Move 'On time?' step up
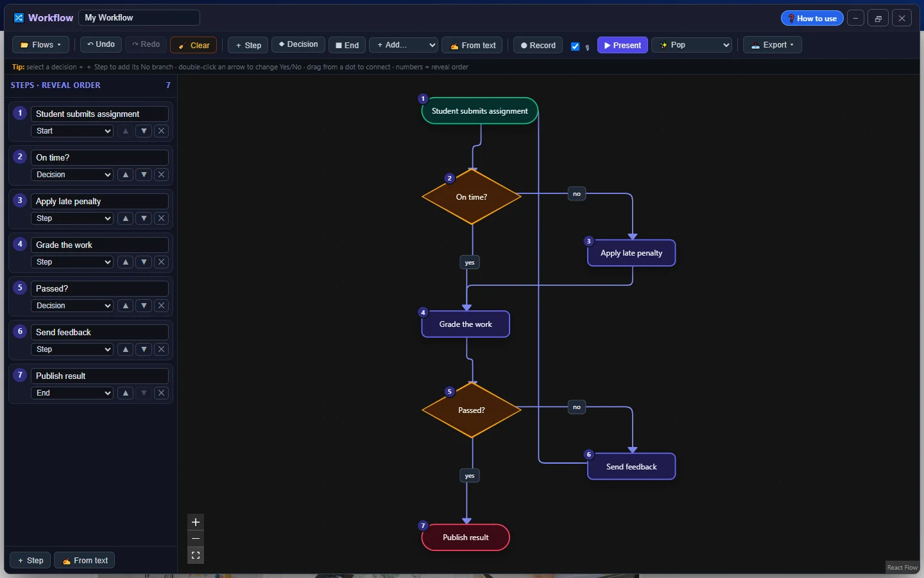 (126, 175)
